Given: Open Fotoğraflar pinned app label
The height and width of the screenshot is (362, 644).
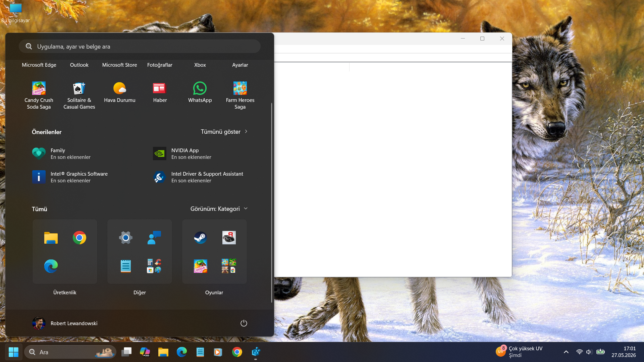Looking at the screenshot, I should 160,65.
